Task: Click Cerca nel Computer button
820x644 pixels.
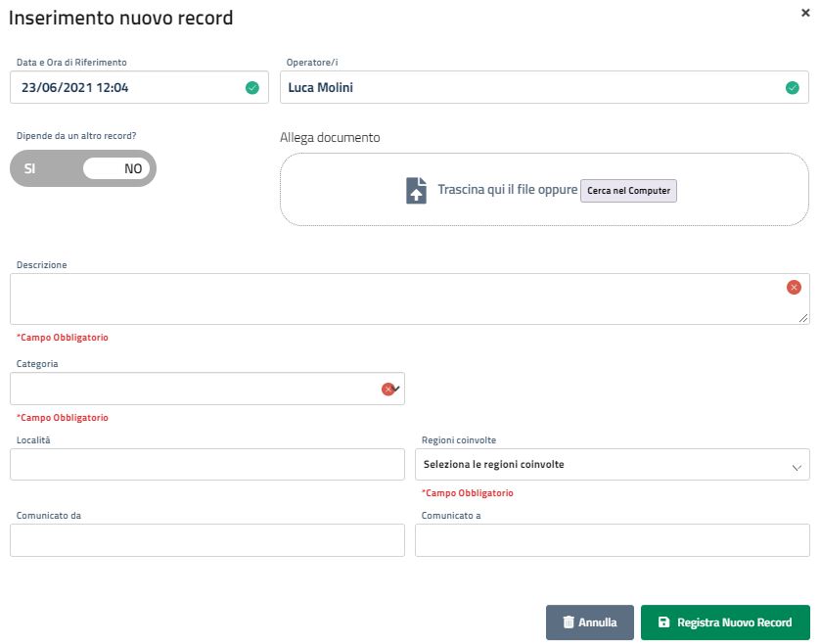Action: [x=628, y=191]
